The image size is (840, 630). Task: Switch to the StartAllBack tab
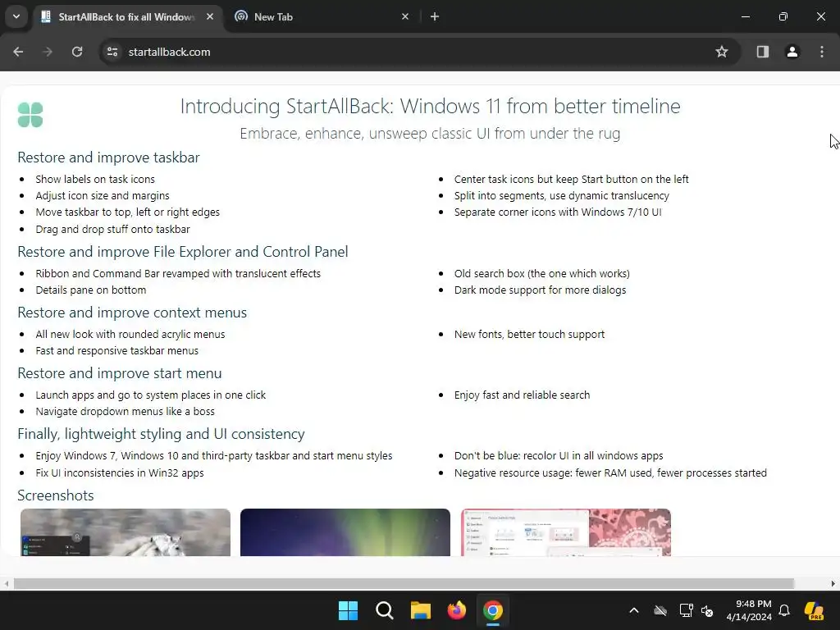point(127,17)
